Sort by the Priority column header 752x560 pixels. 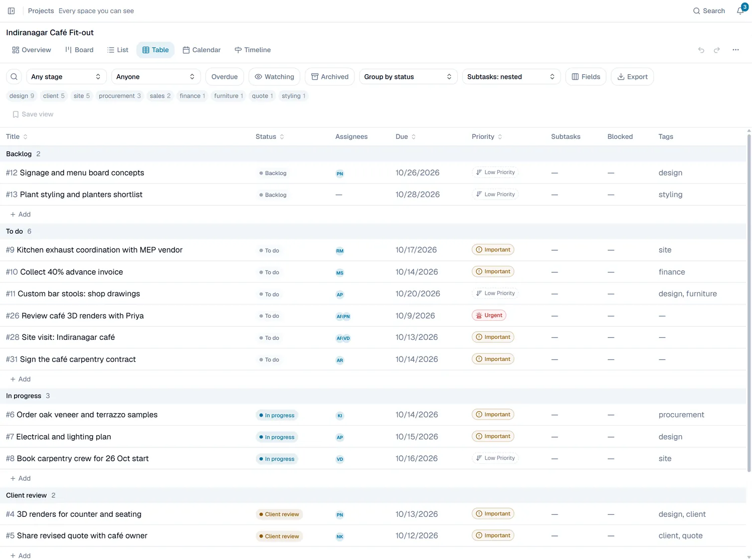(x=487, y=137)
